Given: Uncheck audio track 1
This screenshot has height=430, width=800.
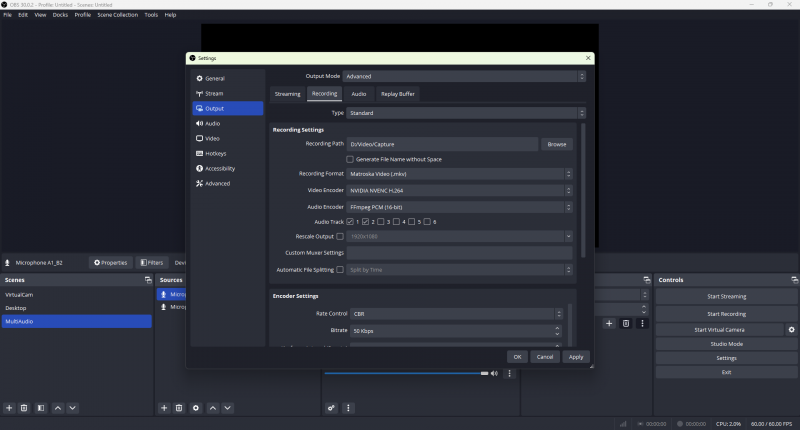Looking at the screenshot, I should click(350, 222).
